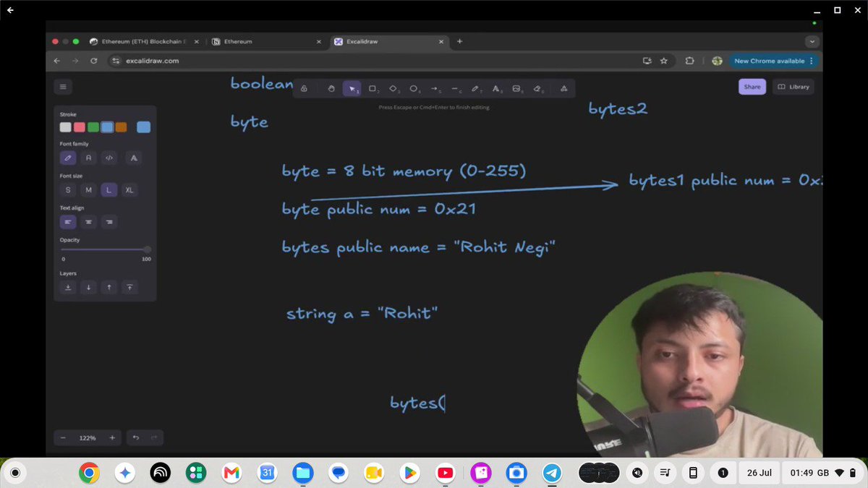Click the Opacity slider handle
The height and width of the screenshot is (488, 868).
click(148, 249)
